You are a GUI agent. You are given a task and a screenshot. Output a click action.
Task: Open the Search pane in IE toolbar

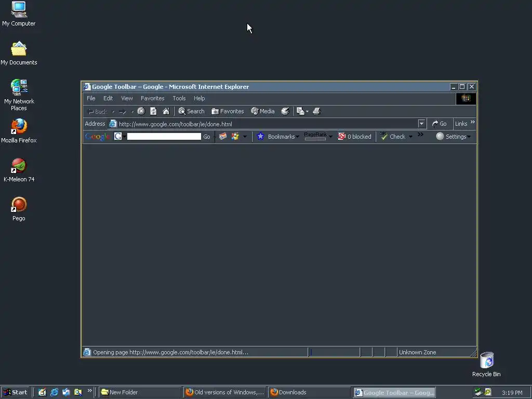(191, 111)
